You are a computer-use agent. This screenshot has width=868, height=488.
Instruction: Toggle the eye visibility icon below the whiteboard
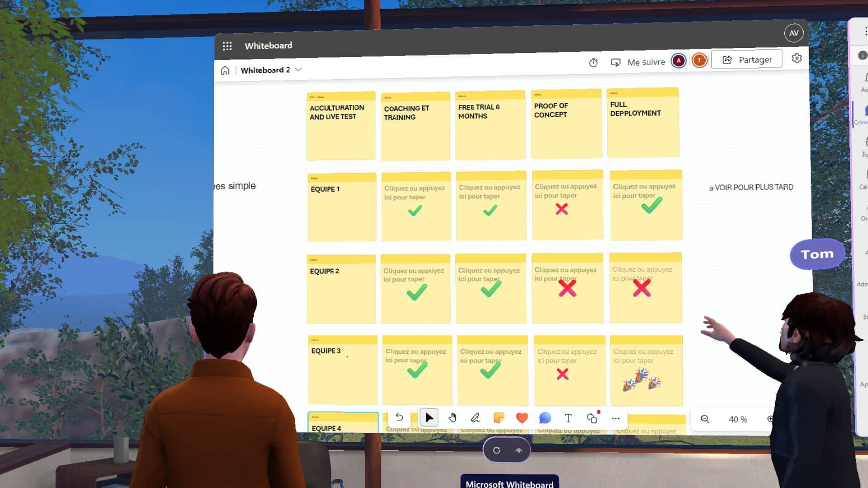point(519,450)
